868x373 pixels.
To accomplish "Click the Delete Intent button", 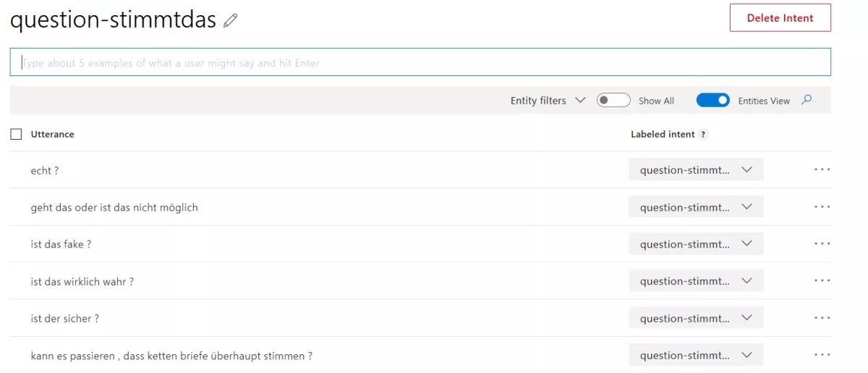I will click(780, 18).
